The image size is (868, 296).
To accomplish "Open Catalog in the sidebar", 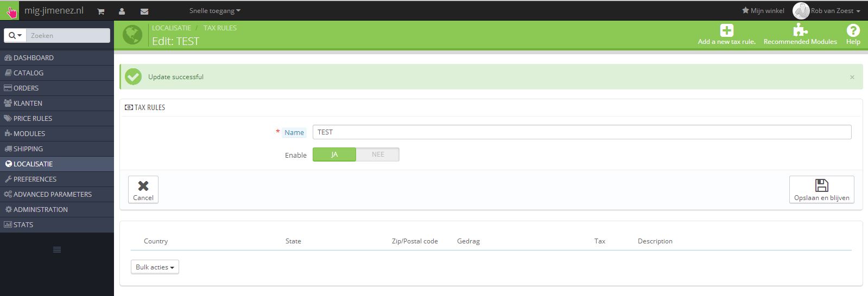I will [57, 73].
